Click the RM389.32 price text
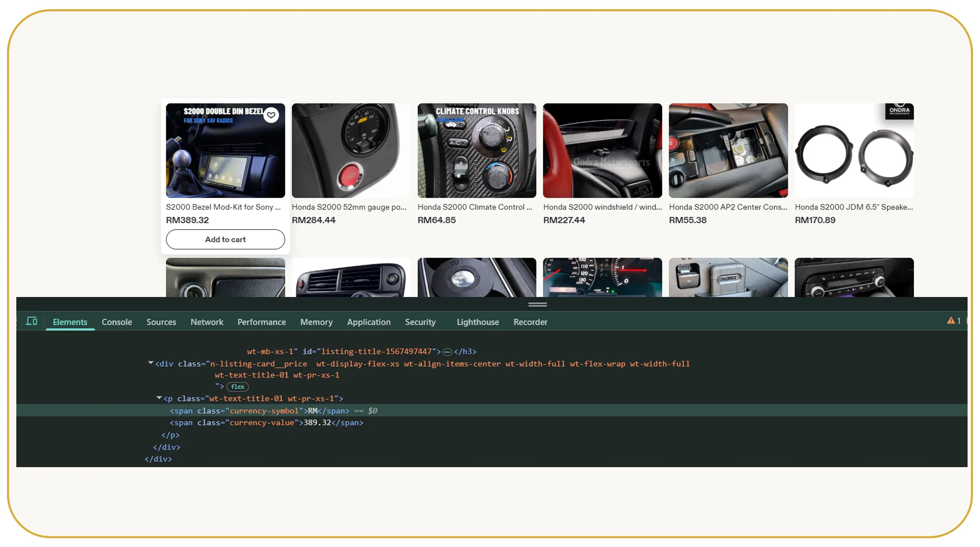980x547 pixels. (x=187, y=220)
